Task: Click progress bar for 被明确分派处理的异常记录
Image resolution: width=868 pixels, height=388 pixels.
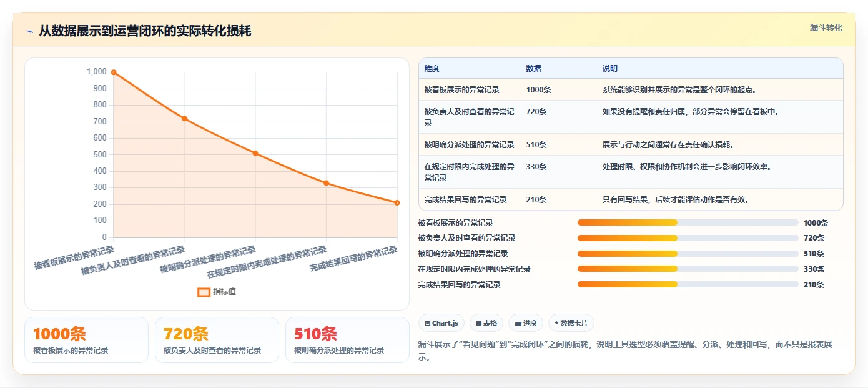Action: (x=688, y=254)
